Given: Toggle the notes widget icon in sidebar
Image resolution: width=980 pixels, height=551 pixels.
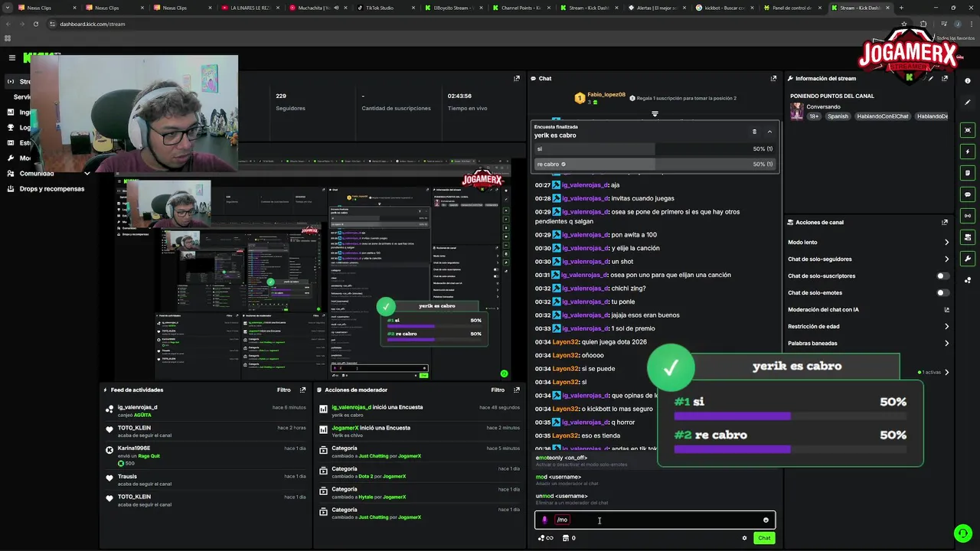Looking at the screenshot, I should click(968, 173).
